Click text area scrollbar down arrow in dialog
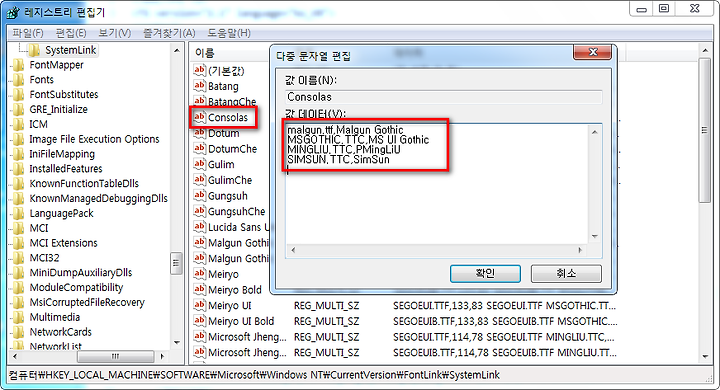Screen dimensions: 720x390 coord(595,236)
